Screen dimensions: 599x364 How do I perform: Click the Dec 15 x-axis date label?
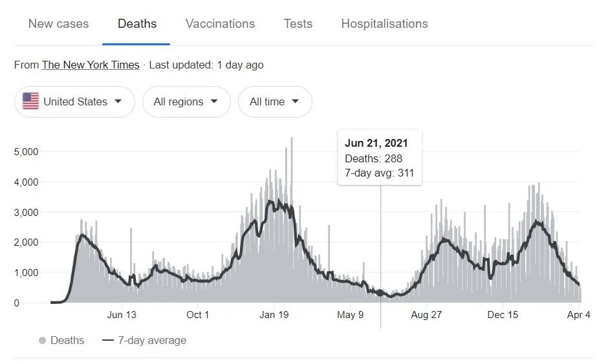503,315
